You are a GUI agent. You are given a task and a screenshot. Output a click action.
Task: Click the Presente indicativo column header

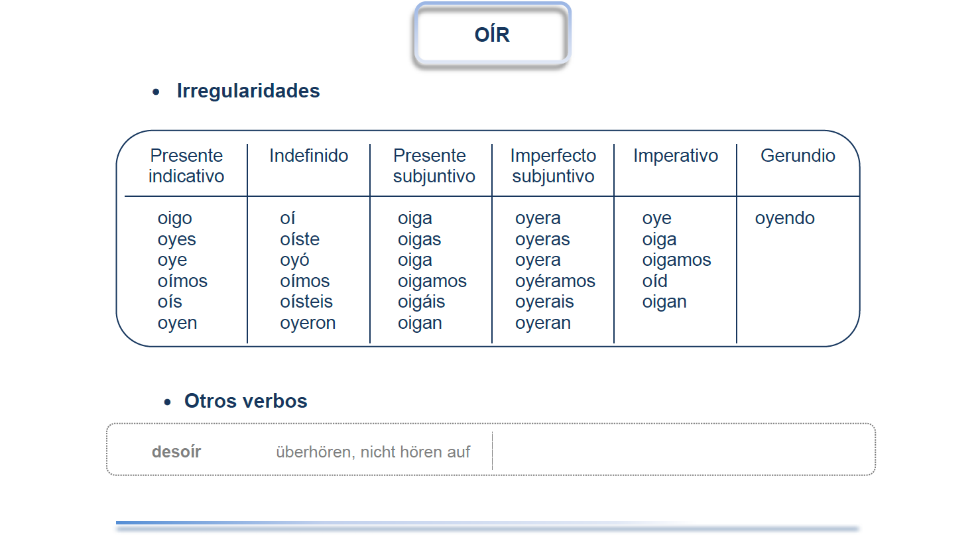pyautogui.click(x=186, y=166)
